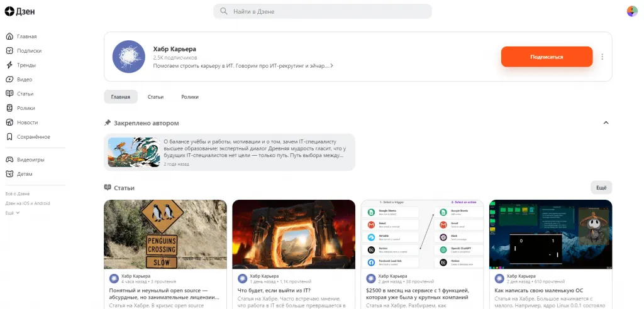
Task: Open small OS desktop article image
Action: [551, 234]
